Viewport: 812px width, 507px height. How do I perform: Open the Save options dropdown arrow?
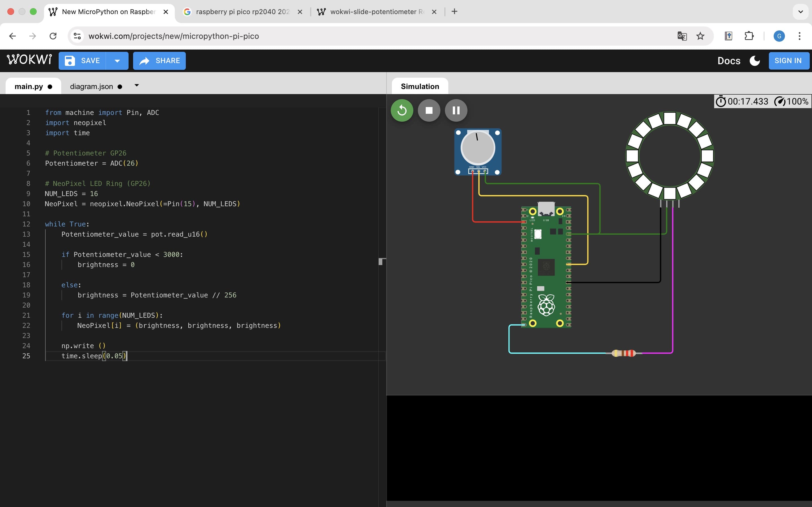pos(117,61)
